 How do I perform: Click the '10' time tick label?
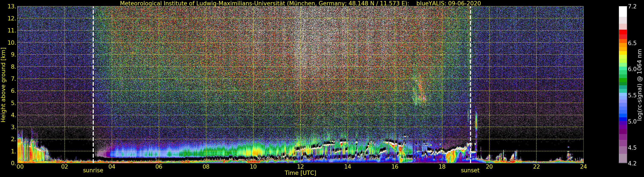253,166
